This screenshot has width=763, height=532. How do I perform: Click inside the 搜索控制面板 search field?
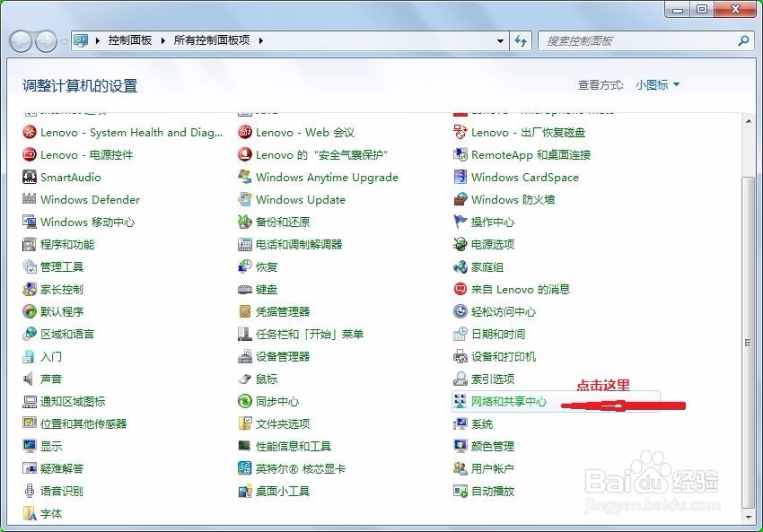637,41
